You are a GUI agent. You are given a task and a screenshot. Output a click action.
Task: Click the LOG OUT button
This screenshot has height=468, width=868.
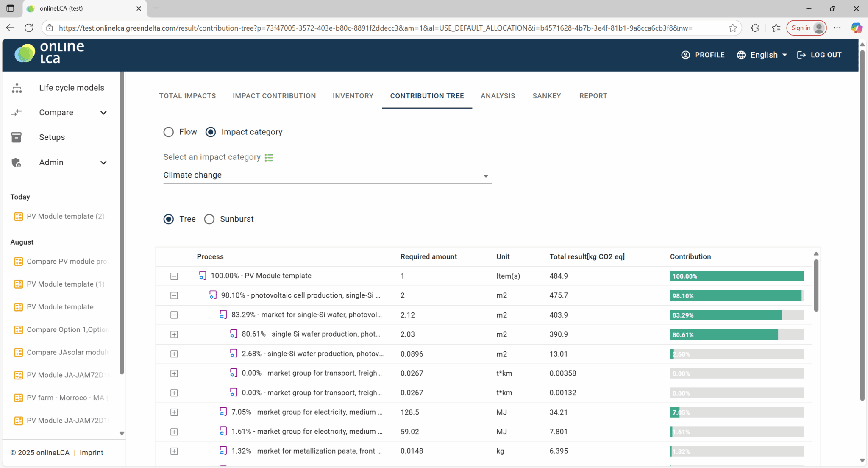(x=819, y=55)
